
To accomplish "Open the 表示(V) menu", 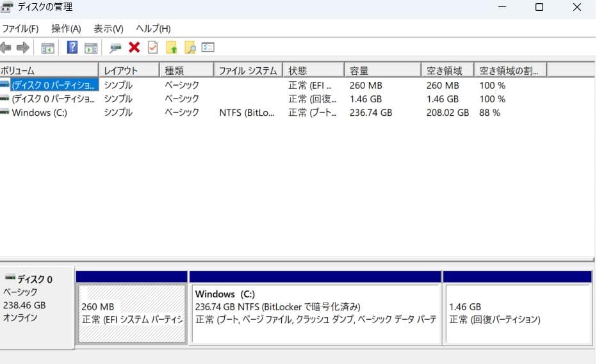I will [108, 29].
